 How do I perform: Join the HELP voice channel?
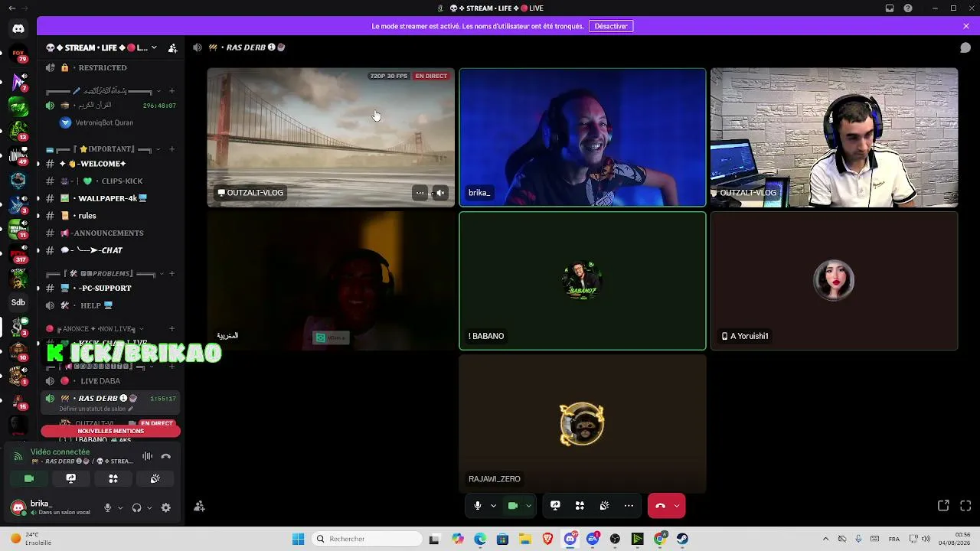[x=111, y=305]
